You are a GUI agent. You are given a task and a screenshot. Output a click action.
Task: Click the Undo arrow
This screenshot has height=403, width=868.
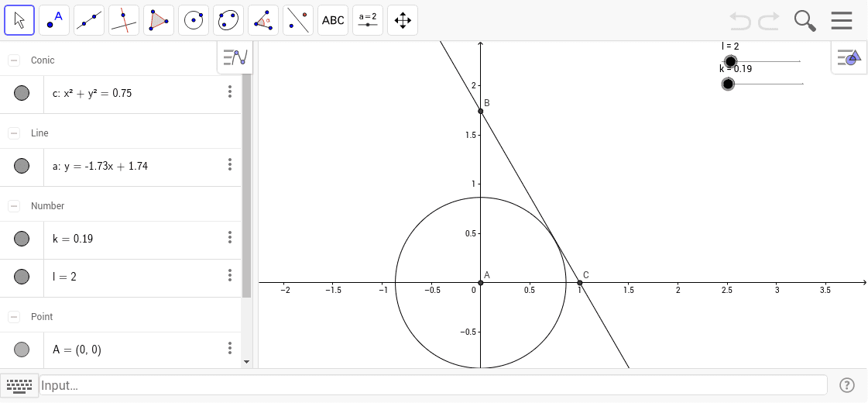click(740, 21)
